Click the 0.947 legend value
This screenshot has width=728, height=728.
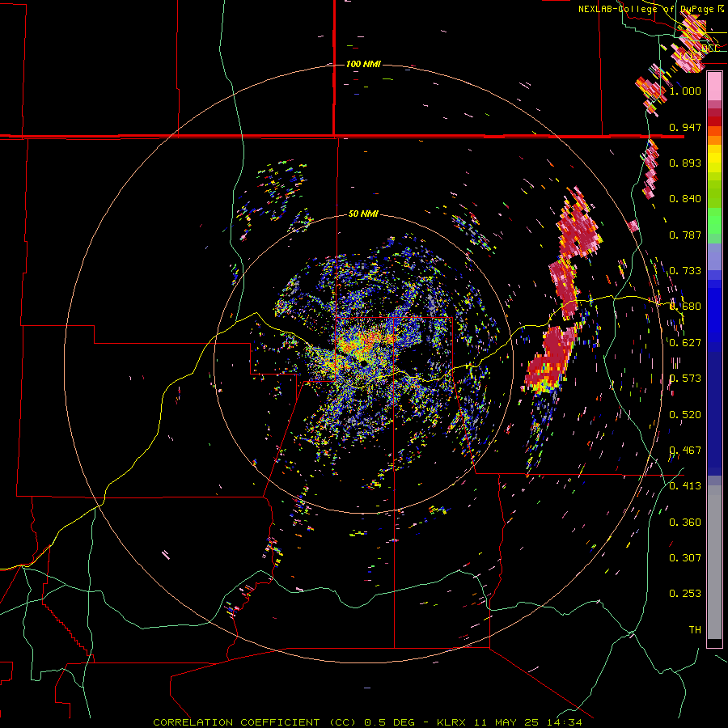pos(685,127)
